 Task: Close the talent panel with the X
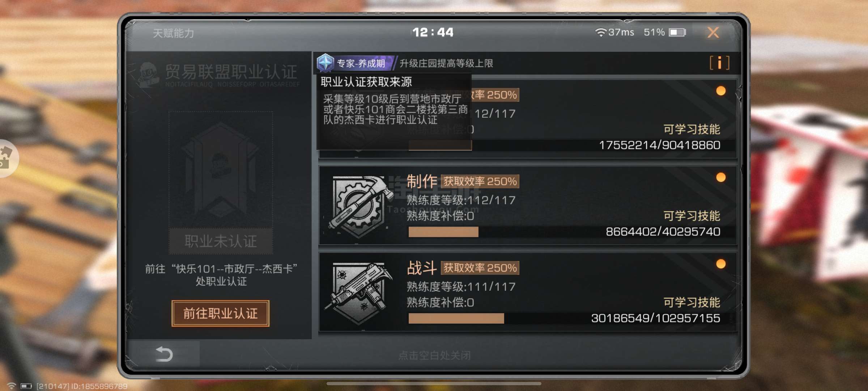tap(713, 33)
